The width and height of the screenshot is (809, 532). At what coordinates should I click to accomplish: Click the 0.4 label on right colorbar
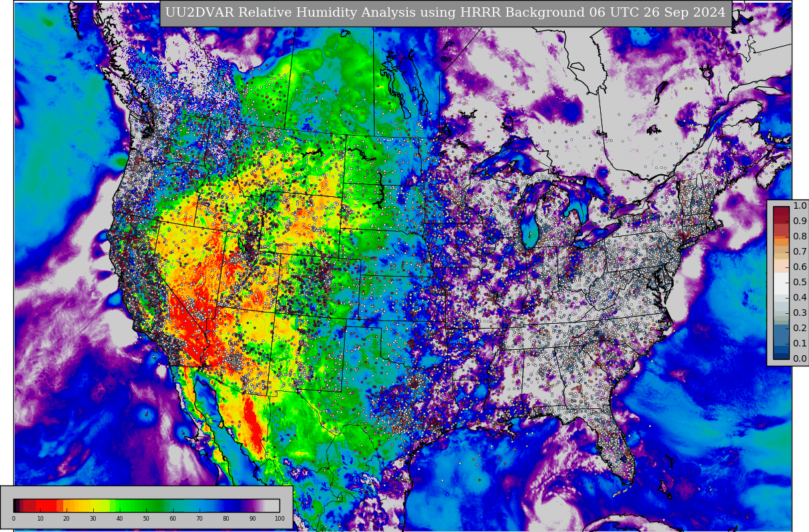[x=800, y=297]
